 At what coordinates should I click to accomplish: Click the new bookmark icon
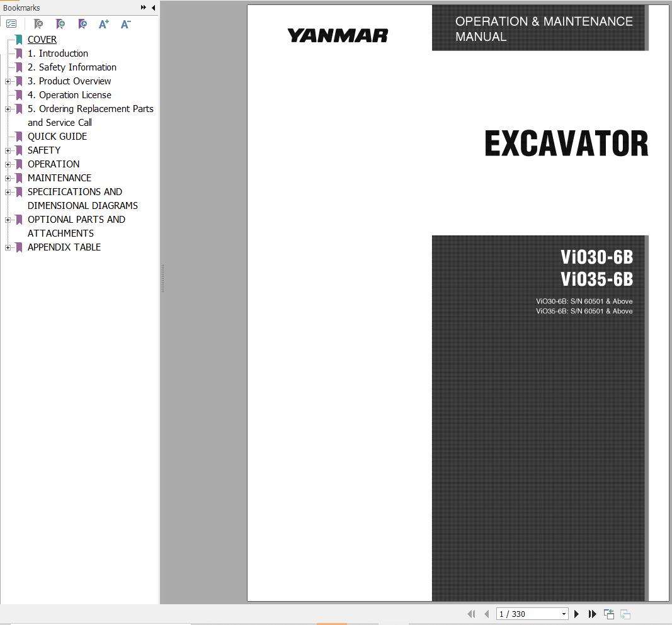60,24
